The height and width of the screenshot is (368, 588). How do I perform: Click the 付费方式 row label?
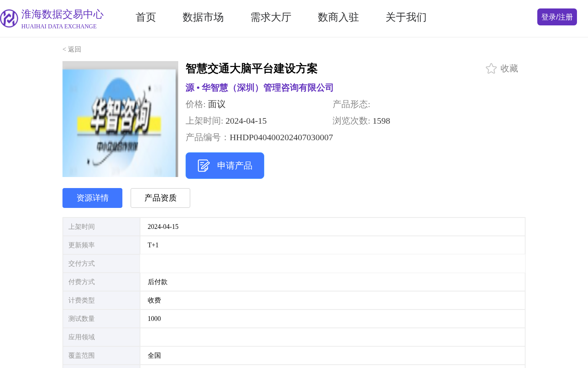82,282
